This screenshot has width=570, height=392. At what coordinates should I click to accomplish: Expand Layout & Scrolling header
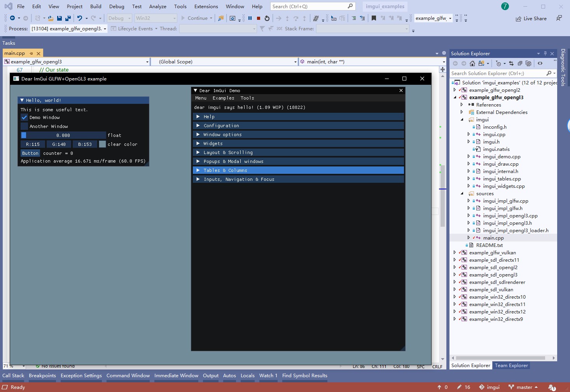pyautogui.click(x=298, y=152)
